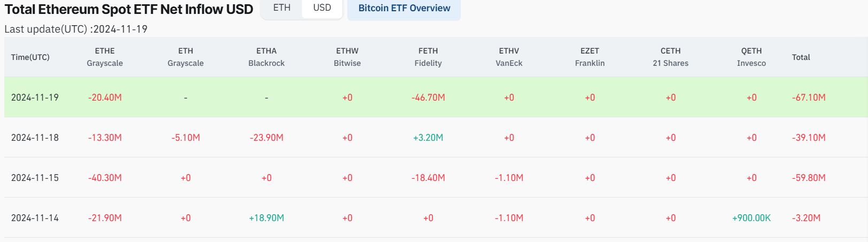This screenshot has height=242, width=868.
Task: Click the ETHW Bitwise column header
Action: (347, 57)
